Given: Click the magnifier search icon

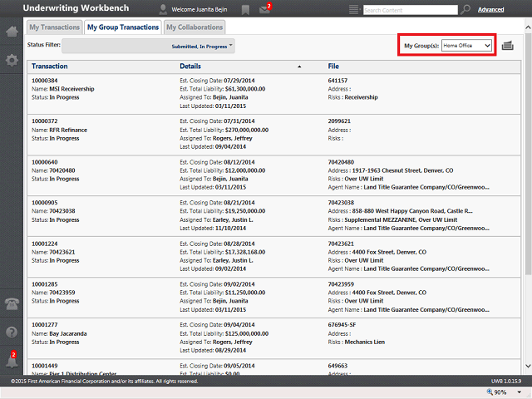Looking at the screenshot, I should pos(465,9).
